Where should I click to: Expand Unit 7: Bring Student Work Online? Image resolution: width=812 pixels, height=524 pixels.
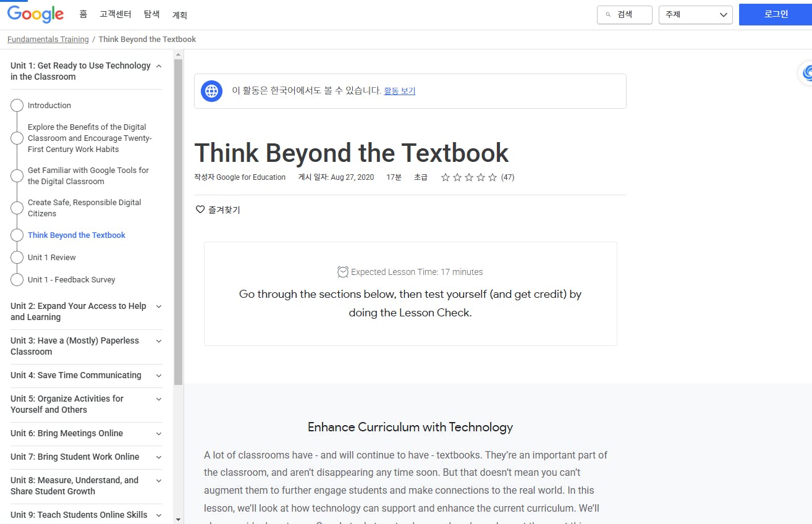coord(159,457)
